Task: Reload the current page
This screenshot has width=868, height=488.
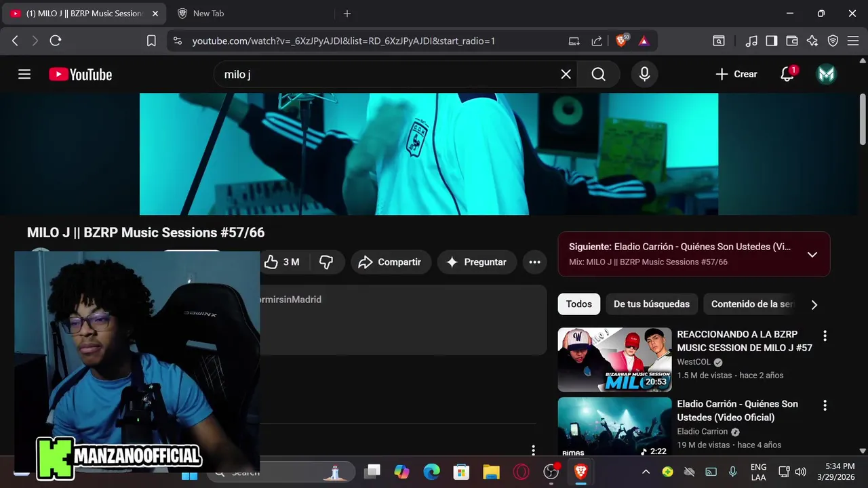Action: [56, 41]
